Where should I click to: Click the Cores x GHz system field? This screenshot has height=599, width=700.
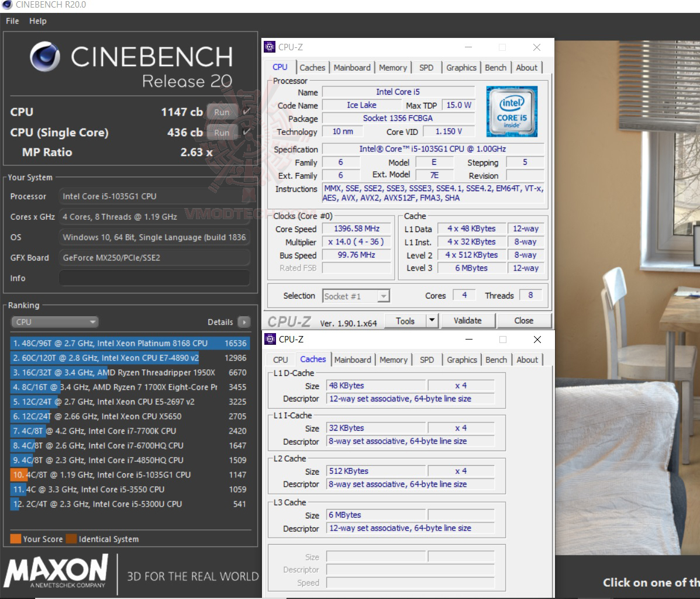154,217
